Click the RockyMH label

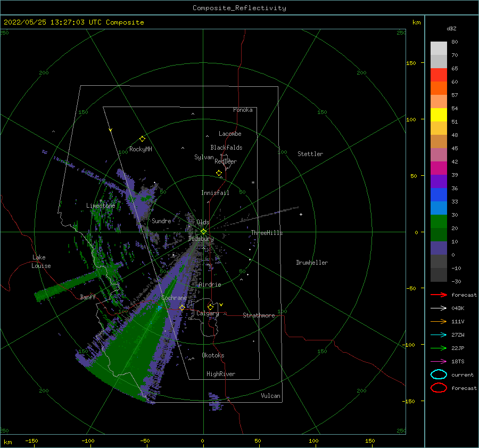tap(141, 149)
